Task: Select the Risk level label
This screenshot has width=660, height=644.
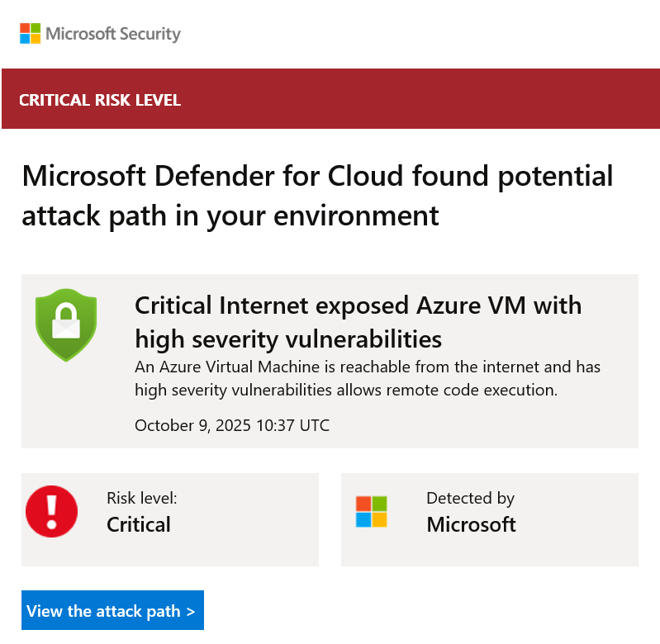Action: coord(142,498)
